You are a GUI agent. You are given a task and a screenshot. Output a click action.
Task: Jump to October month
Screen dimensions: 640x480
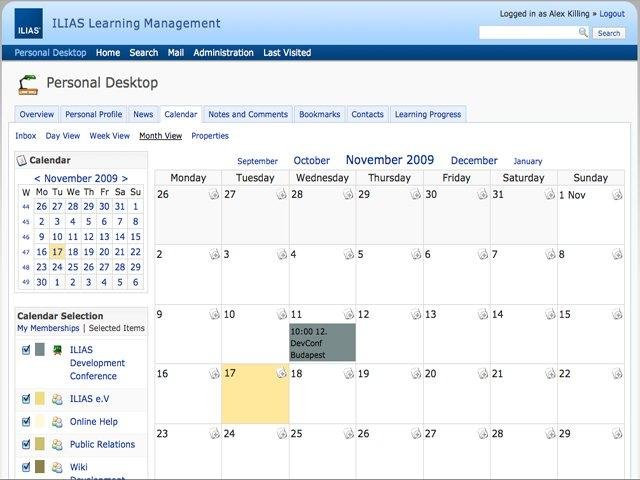[x=311, y=161]
